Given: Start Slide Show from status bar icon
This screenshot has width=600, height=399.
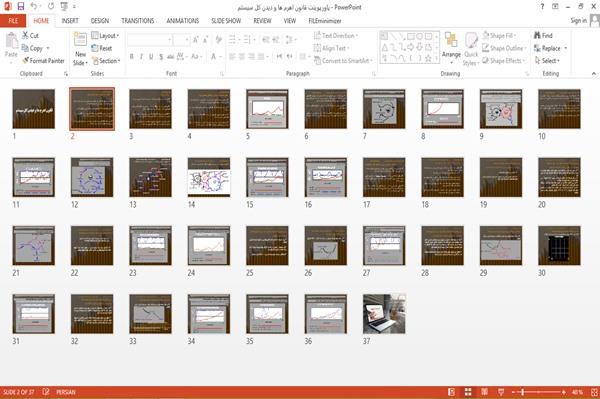Looking at the screenshot, I should point(501,392).
